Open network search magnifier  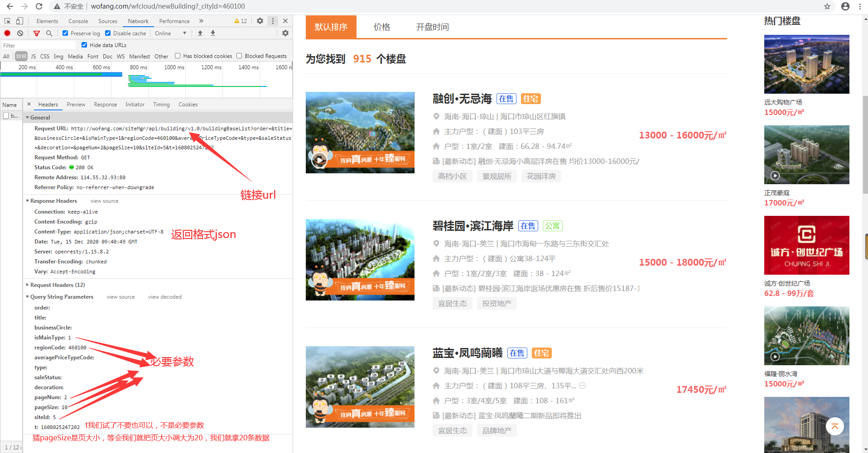click(49, 33)
